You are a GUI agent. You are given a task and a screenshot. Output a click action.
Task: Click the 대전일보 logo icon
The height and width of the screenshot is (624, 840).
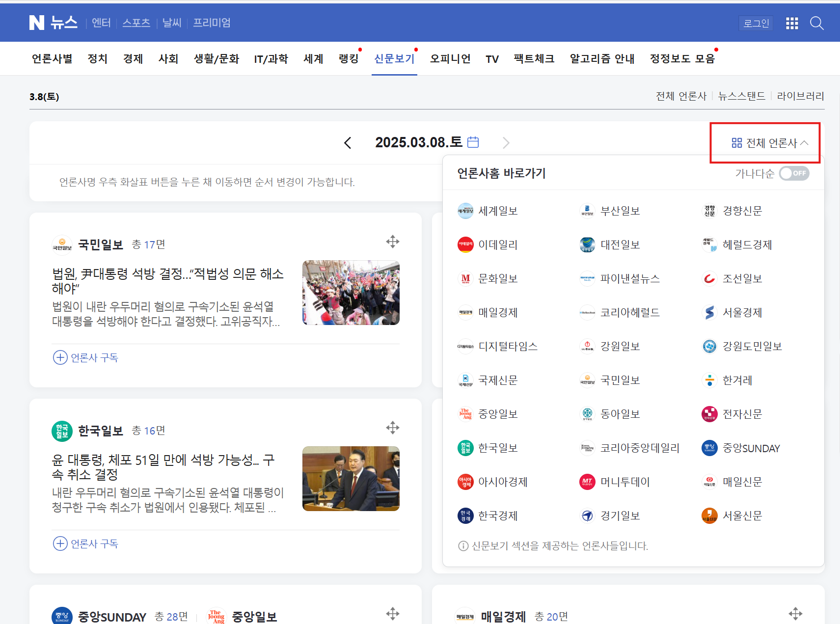pos(587,245)
